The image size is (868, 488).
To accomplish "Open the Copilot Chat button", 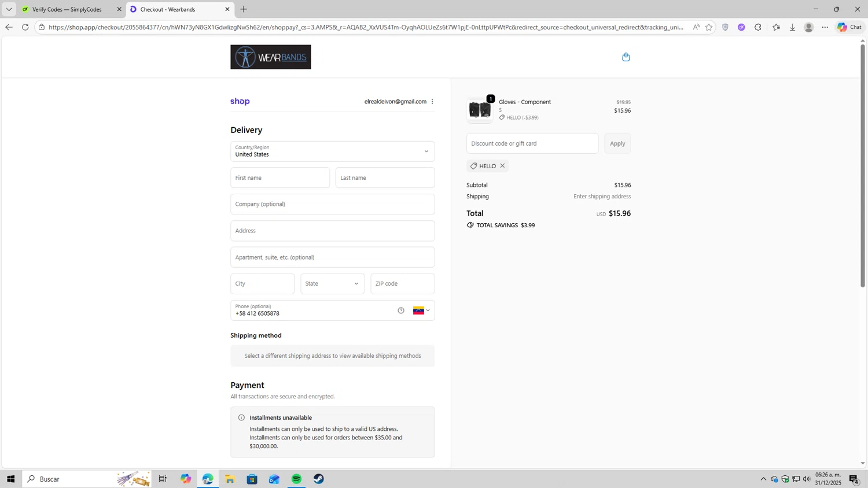I will pyautogui.click(x=850, y=27).
